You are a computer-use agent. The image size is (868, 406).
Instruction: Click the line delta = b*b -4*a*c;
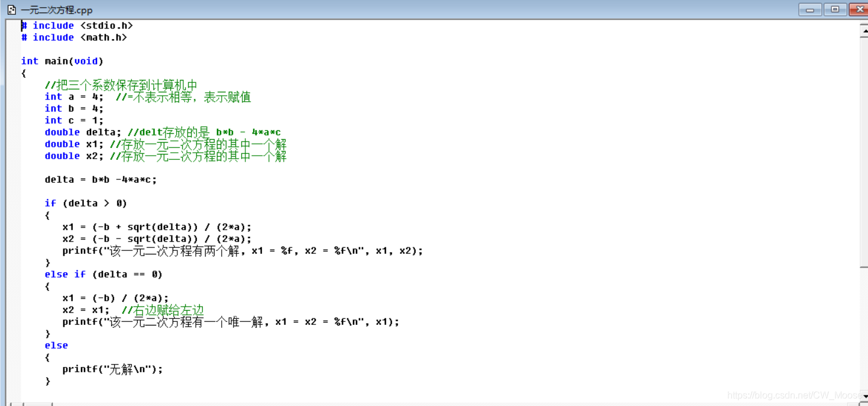(x=101, y=179)
